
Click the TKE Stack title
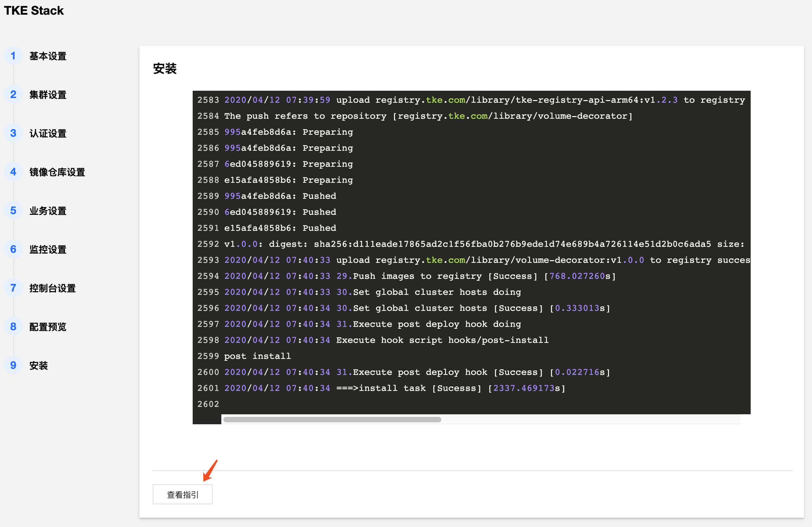(34, 11)
